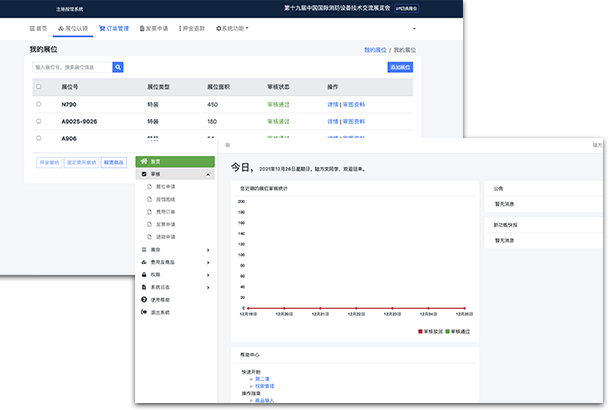Click the red 审核驳回 legend swatch
The height and width of the screenshot is (410, 610).
pos(420,330)
